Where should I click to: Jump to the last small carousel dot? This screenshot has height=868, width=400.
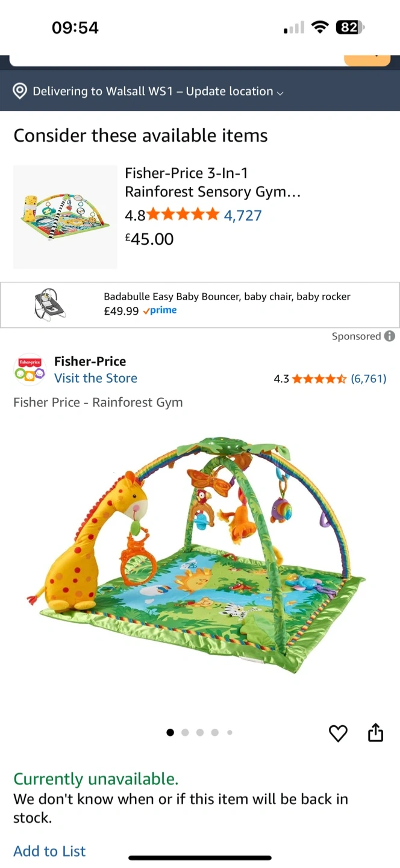(x=230, y=732)
